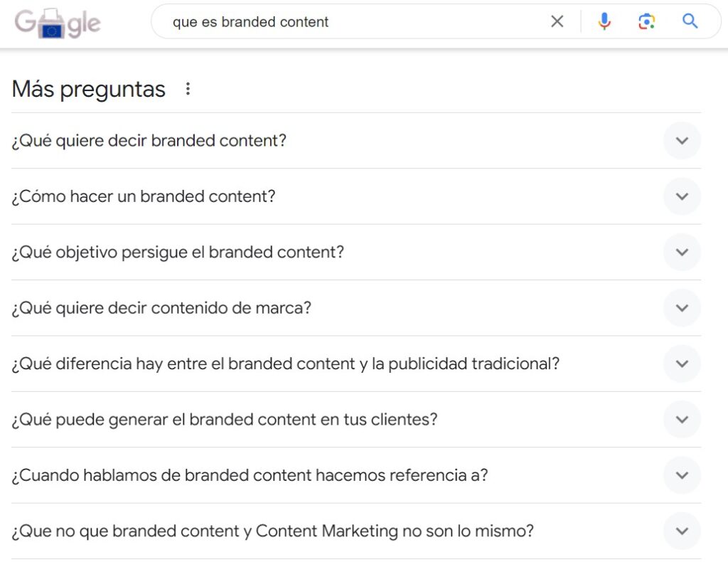
Task: Expand '¿Qué objetivo persigue el branded content?'
Action: click(681, 253)
